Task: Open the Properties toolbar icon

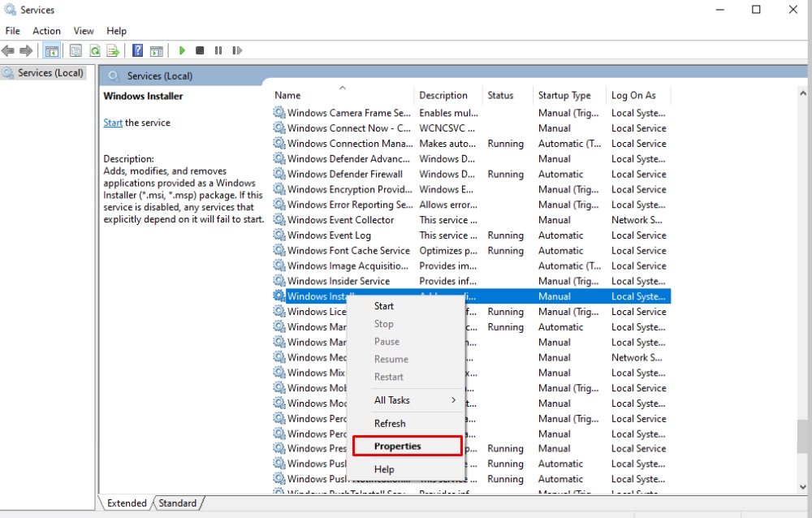Action: (x=76, y=50)
